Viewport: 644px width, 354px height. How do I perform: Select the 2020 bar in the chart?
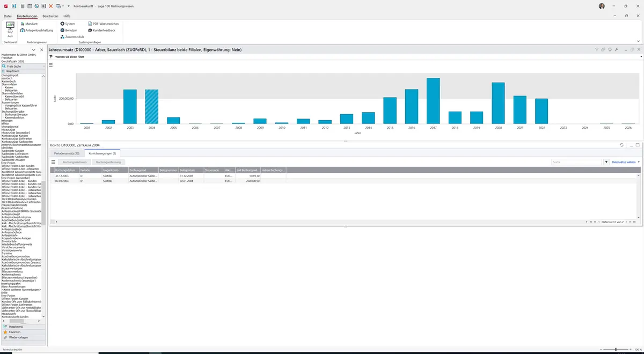click(x=498, y=103)
